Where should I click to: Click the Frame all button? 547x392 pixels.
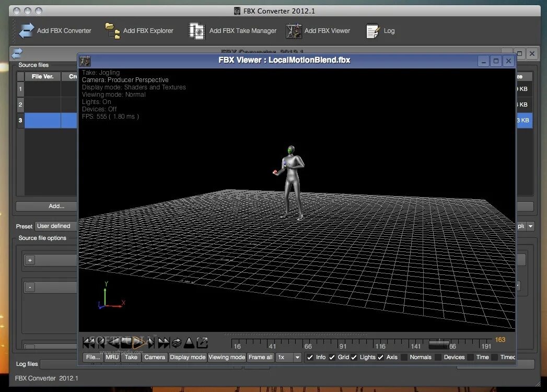pos(260,357)
